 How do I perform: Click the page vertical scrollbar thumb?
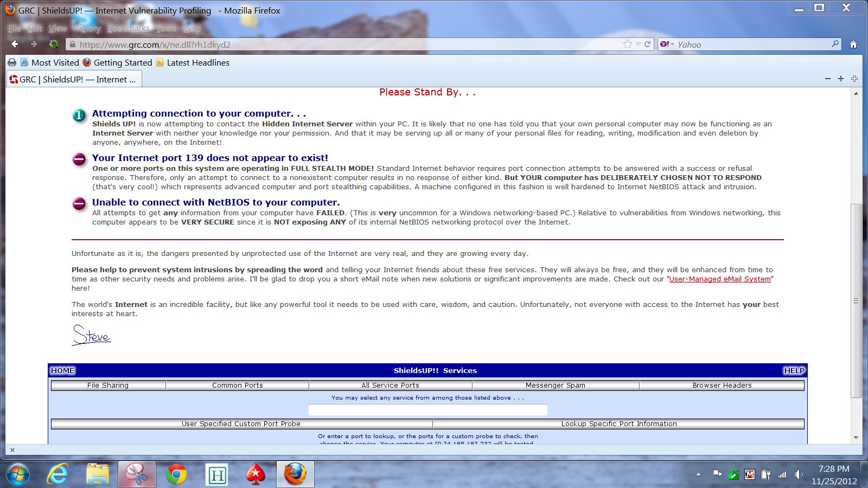856,301
